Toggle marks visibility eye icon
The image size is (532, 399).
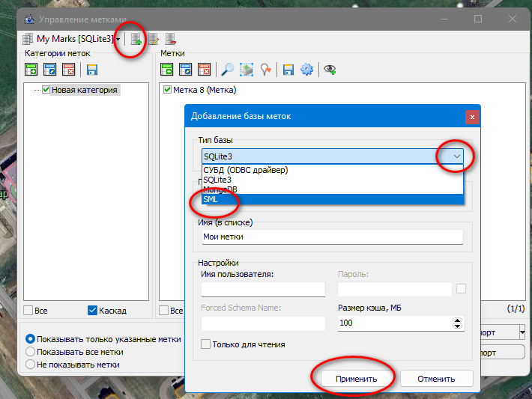(329, 70)
